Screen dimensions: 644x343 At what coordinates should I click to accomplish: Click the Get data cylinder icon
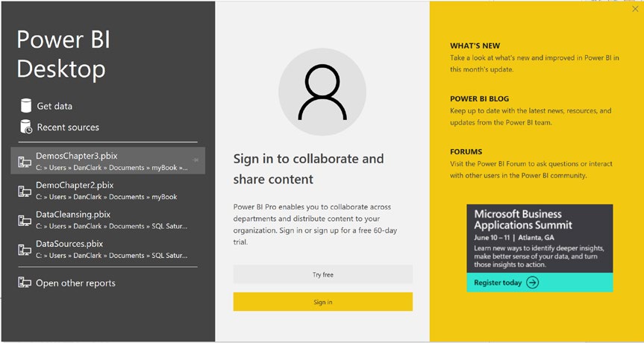coord(26,105)
